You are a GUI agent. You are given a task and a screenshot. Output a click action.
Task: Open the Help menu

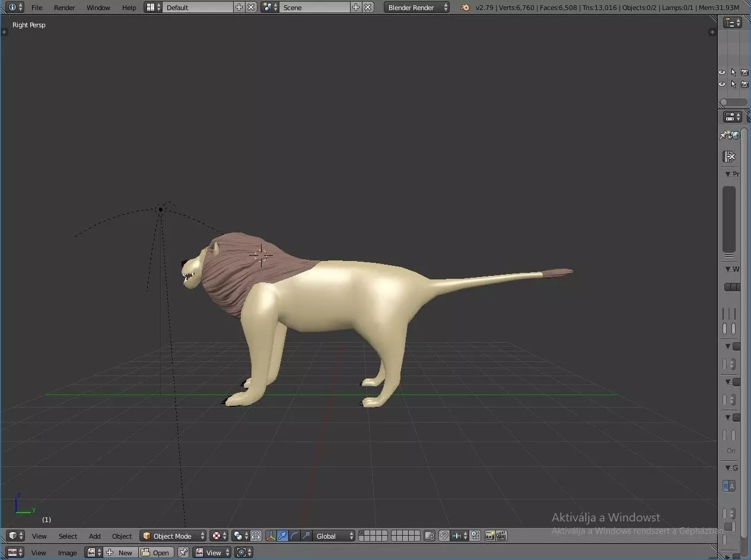coord(129,8)
